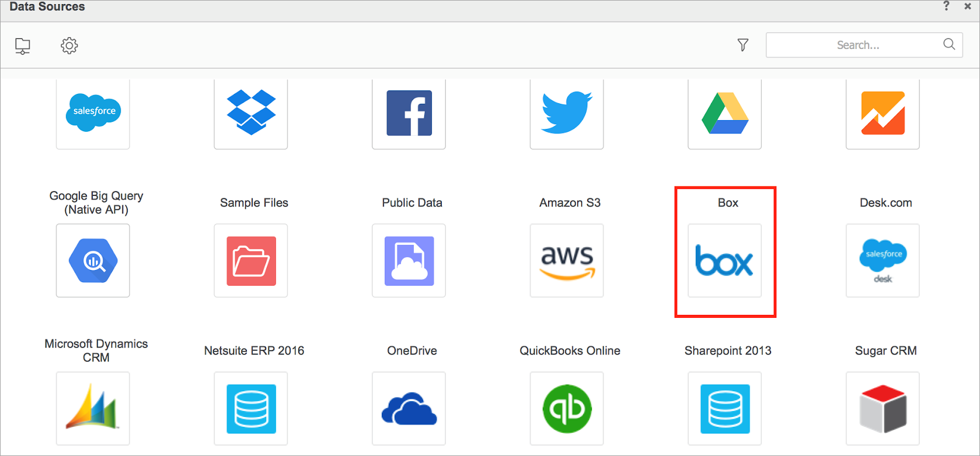Open the settings gear in toolbar
This screenshot has width=980, height=456.
click(69, 45)
